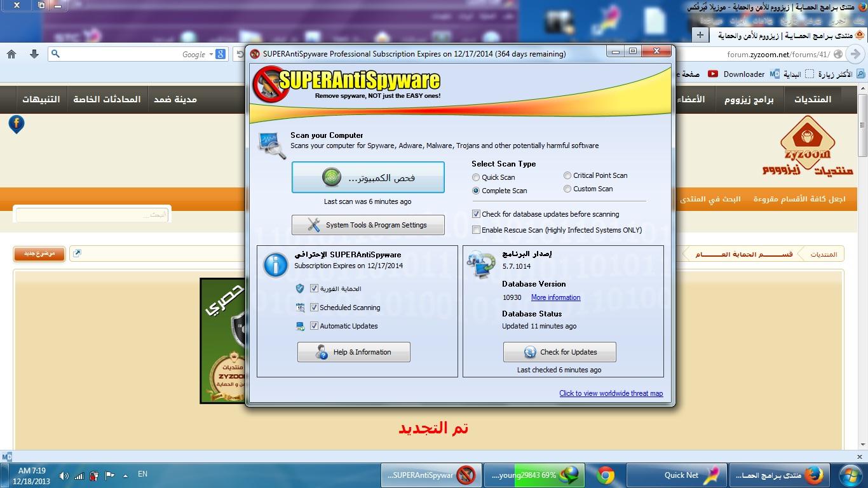Click the Zyzoom exclusive banner image
Image resolution: width=868 pixels, height=488 pixels.
pyautogui.click(x=222, y=341)
